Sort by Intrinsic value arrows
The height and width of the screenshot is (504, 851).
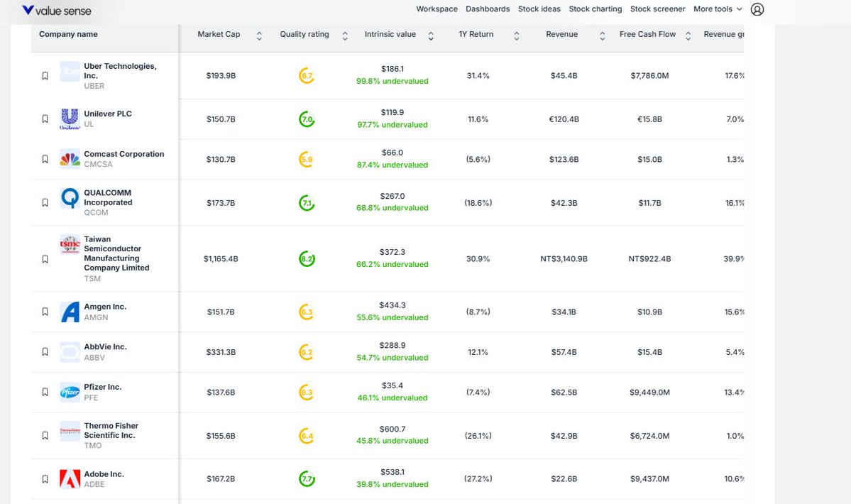coord(430,35)
